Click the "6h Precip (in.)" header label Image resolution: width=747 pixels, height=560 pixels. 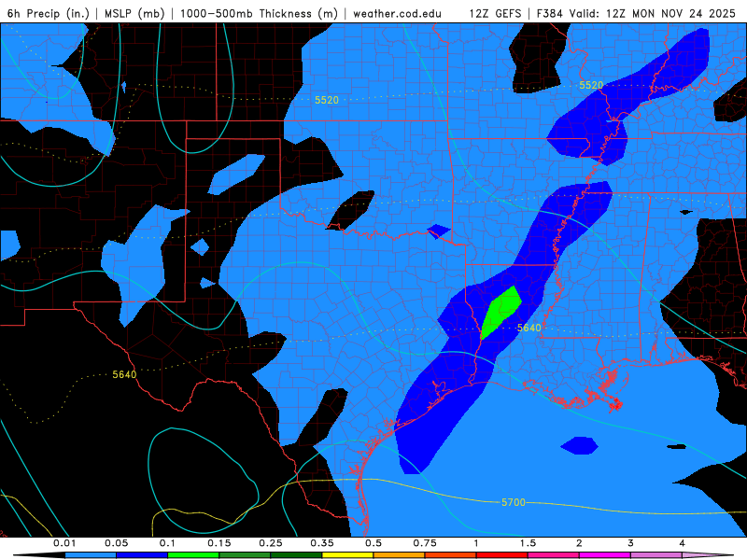(49, 13)
